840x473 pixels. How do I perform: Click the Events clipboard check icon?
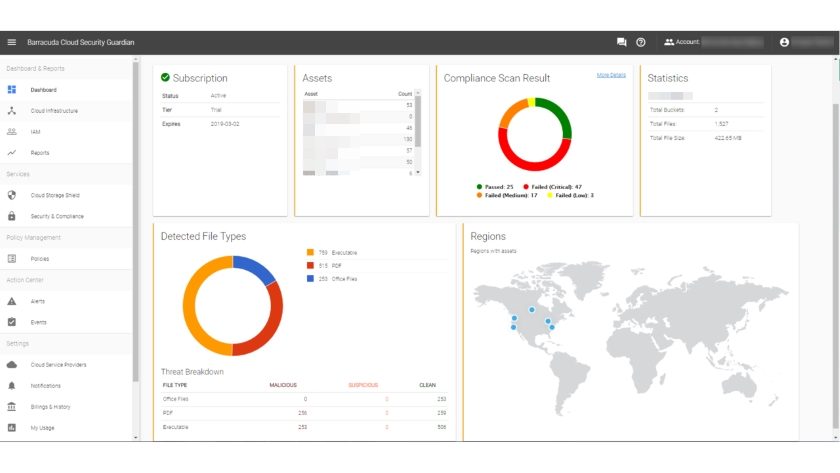point(12,322)
